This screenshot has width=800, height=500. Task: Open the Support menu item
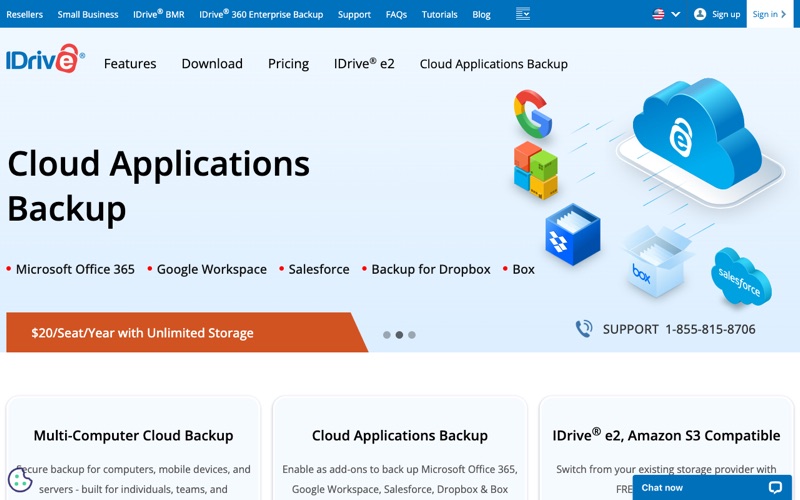354,14
